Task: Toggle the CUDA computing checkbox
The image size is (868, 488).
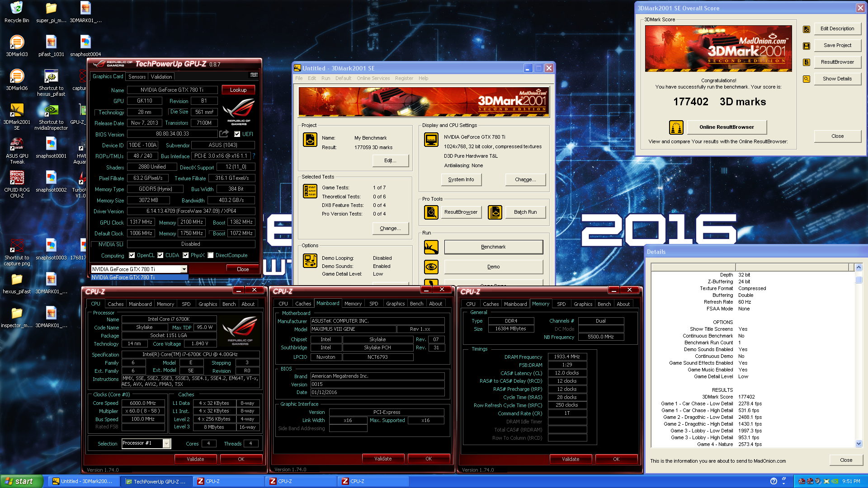Action: 160,255
